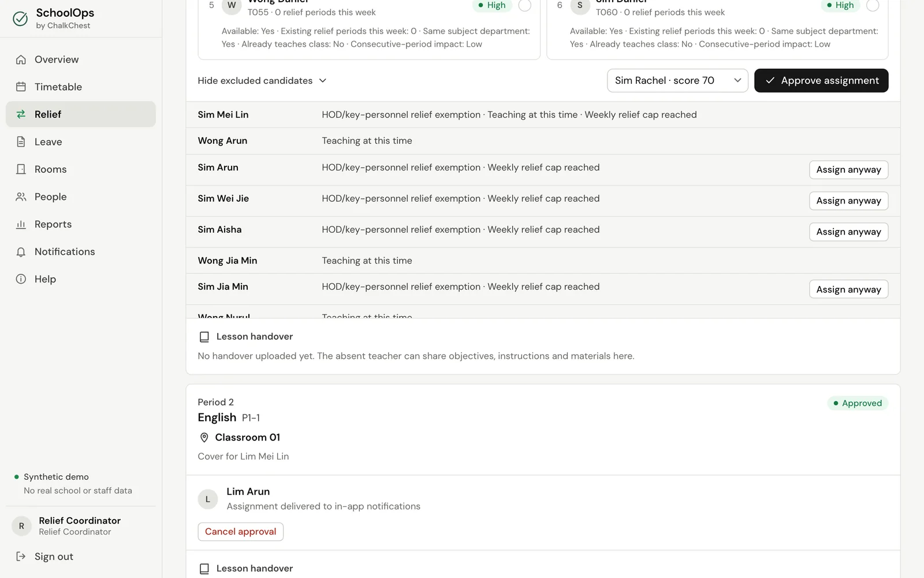Screen dimensions: 924x578
Task: Click the Reports bar-chart icon
Action: tap(21, 224)
